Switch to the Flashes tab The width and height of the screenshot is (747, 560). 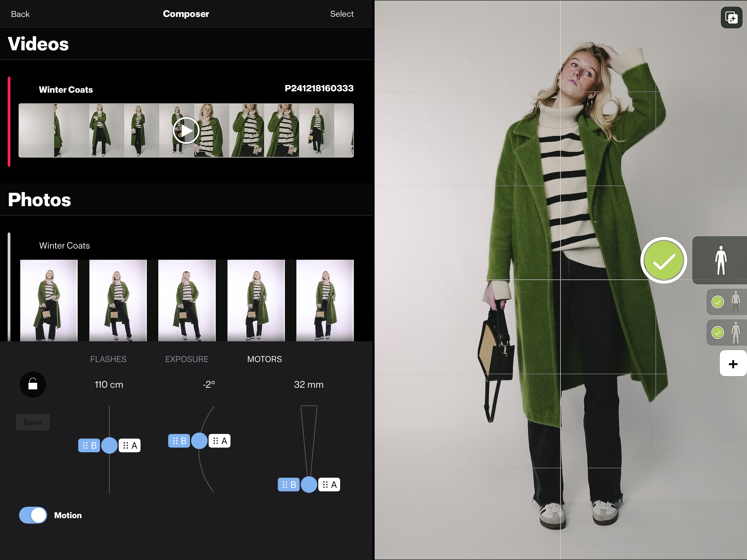pos(108,359)
